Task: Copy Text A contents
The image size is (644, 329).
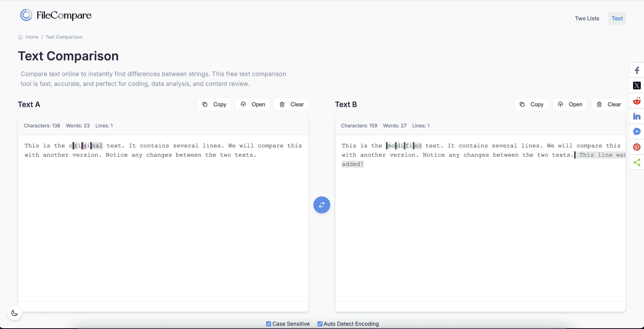Action: [x=214, y=104]
